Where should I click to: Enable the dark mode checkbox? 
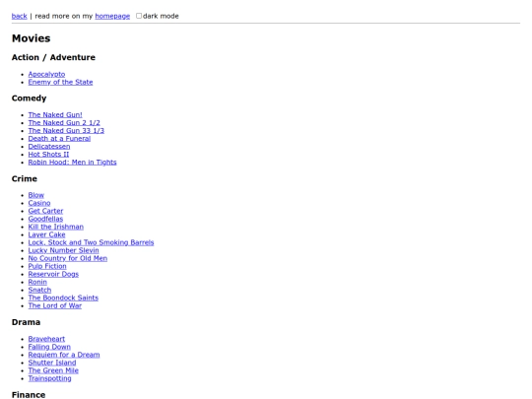[139, 16]
